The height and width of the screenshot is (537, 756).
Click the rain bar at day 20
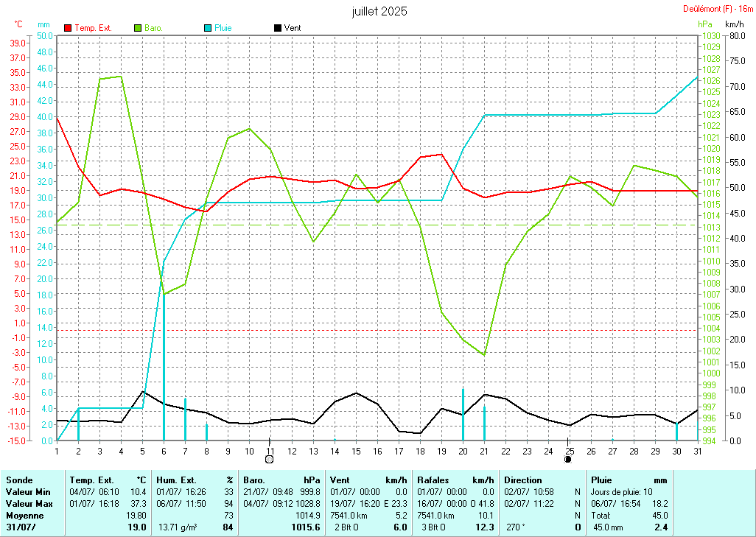coord(463,414)
